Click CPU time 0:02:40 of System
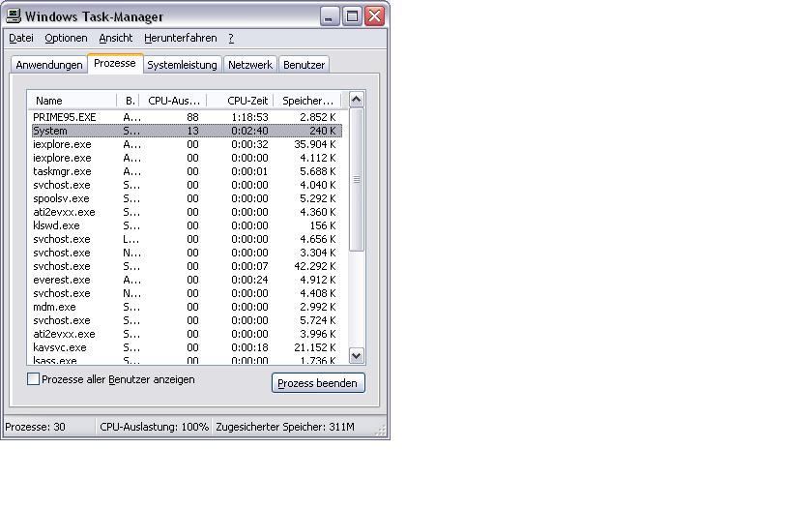 [249, 131]
